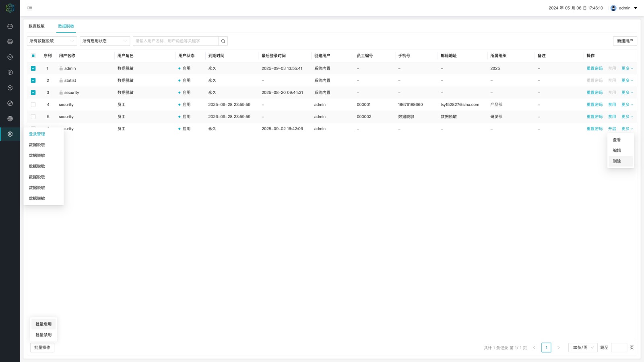The width and height of the screenshot is (644, 362).
Task: Expand 更多 for admin row
Action: (x=627, y=68)
